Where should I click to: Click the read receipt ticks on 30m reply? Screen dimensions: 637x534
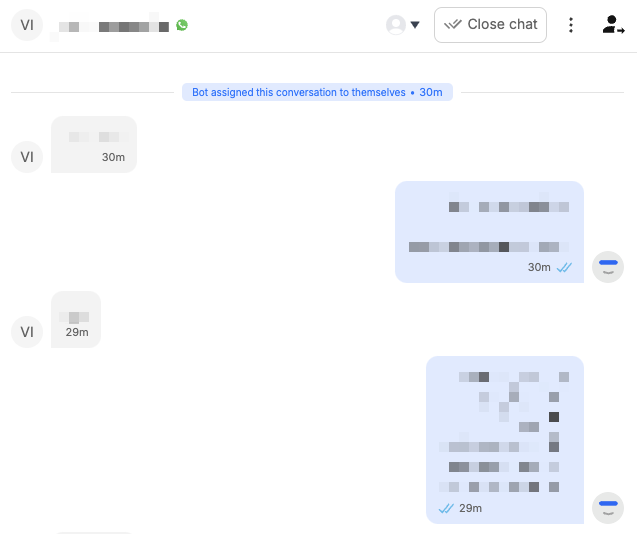(x=564, y=267)
